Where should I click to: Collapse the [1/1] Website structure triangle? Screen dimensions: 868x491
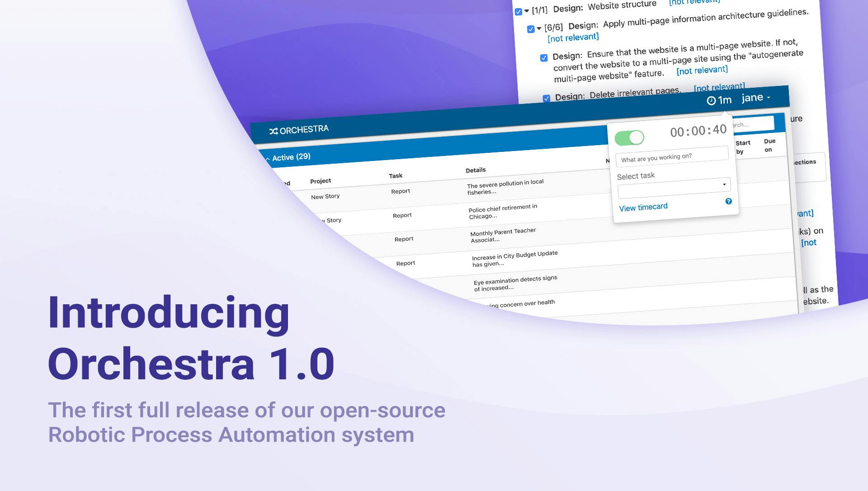pyautogui.click(x=527, y=11)
